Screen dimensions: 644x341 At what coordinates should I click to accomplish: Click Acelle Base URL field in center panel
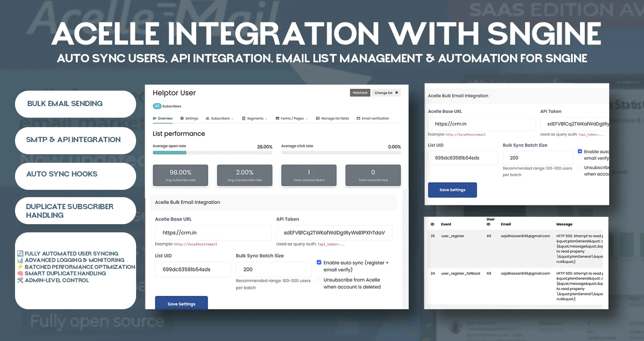tap(213, 233)
